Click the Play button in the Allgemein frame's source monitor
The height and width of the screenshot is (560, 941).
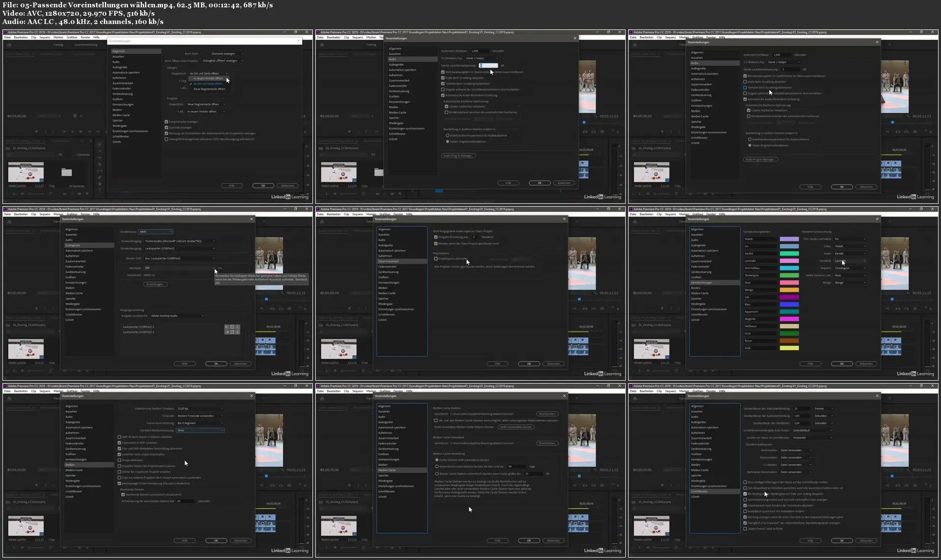(x=81, y=131)
